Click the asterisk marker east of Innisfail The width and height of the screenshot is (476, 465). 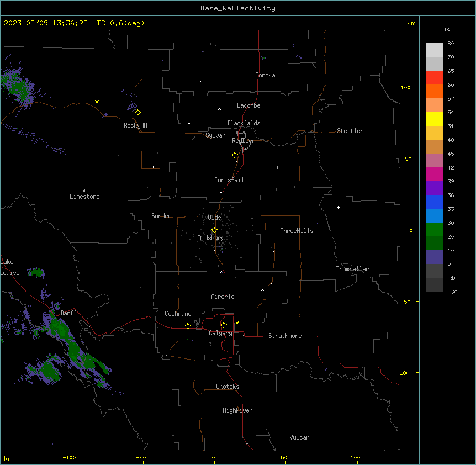[x=277, y=167]
